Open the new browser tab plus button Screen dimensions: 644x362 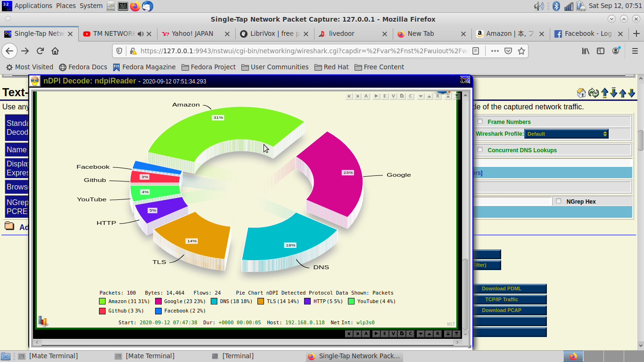click(636, 33)
